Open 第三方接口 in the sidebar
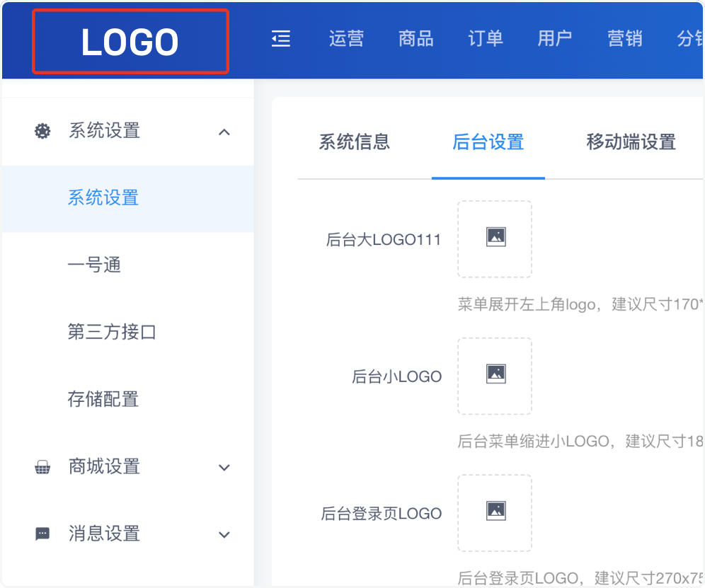 112,332
